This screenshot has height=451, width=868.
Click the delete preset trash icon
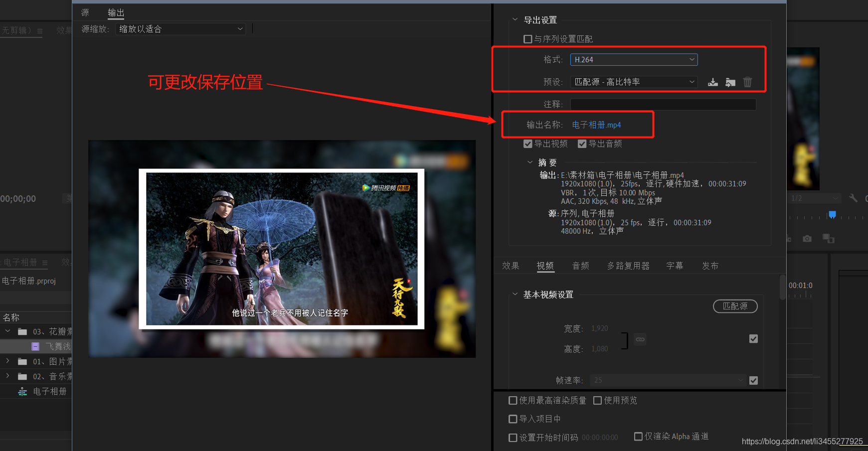pyautogui.click(x=747, y=82)
